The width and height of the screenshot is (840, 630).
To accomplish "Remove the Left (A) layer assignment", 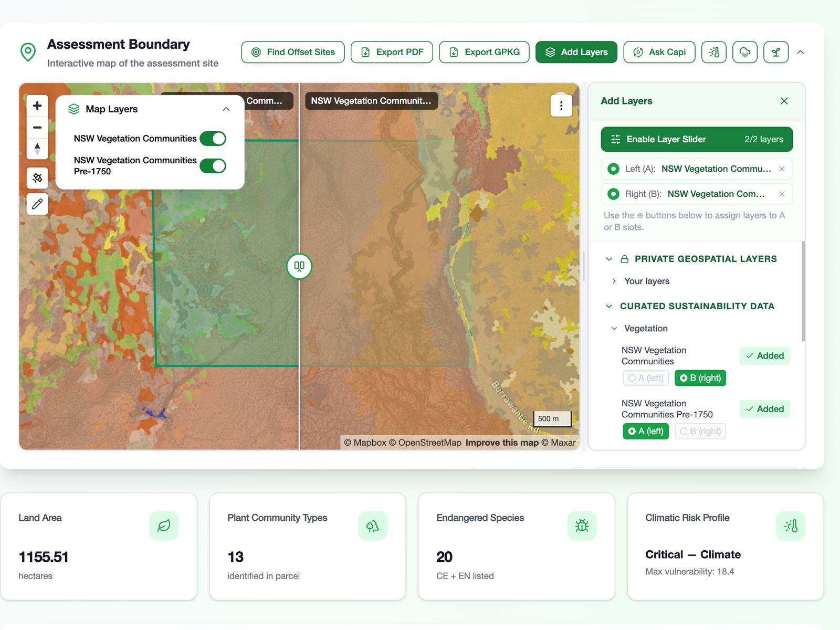I will (782, 169).
